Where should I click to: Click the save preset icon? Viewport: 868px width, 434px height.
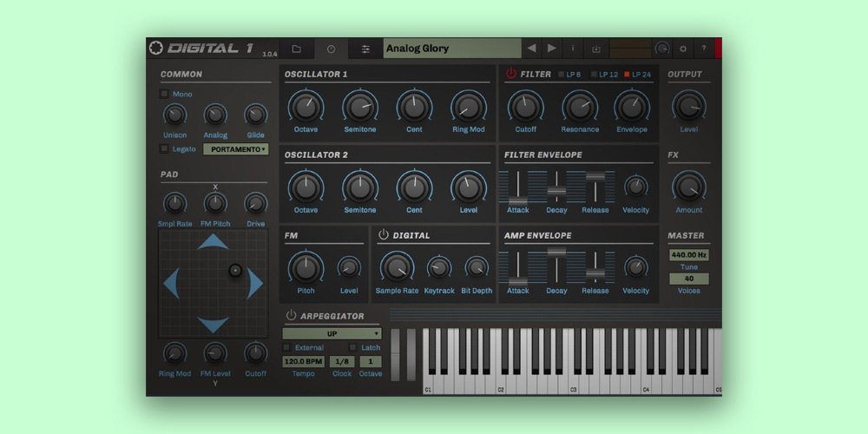595,49
